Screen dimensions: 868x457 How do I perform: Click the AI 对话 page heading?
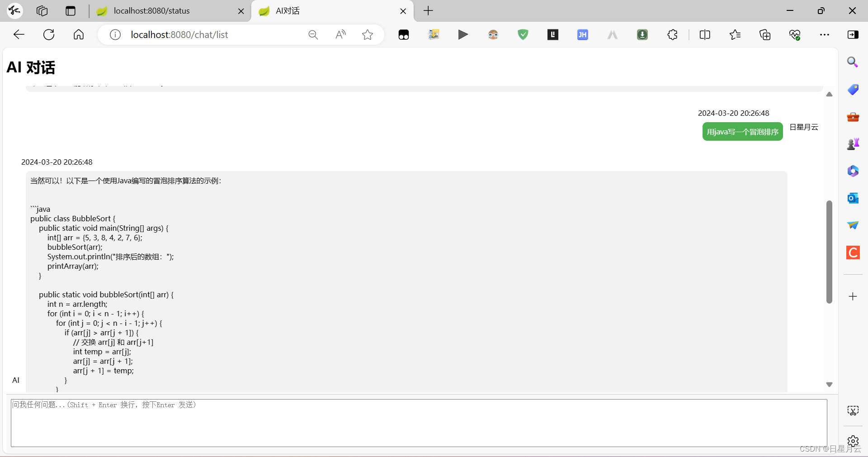pos(31,67)
